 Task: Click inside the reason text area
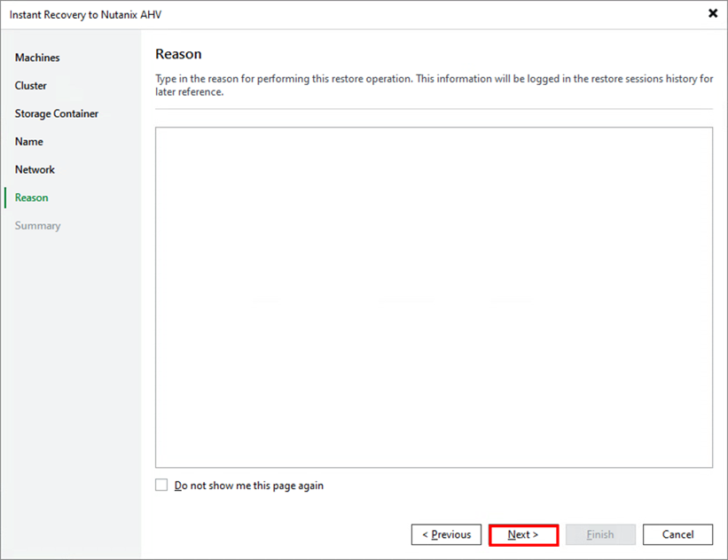pyautogui.click(x=434, y=297)
